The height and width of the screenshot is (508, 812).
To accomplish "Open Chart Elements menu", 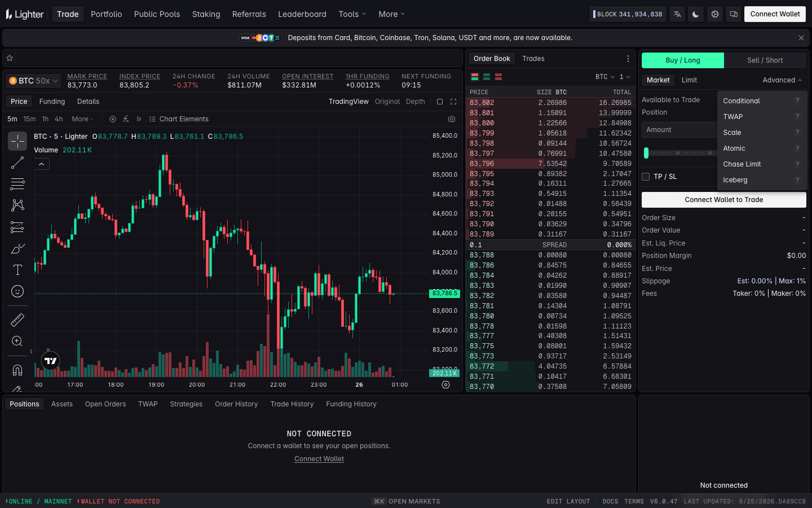I will point(179,119).
